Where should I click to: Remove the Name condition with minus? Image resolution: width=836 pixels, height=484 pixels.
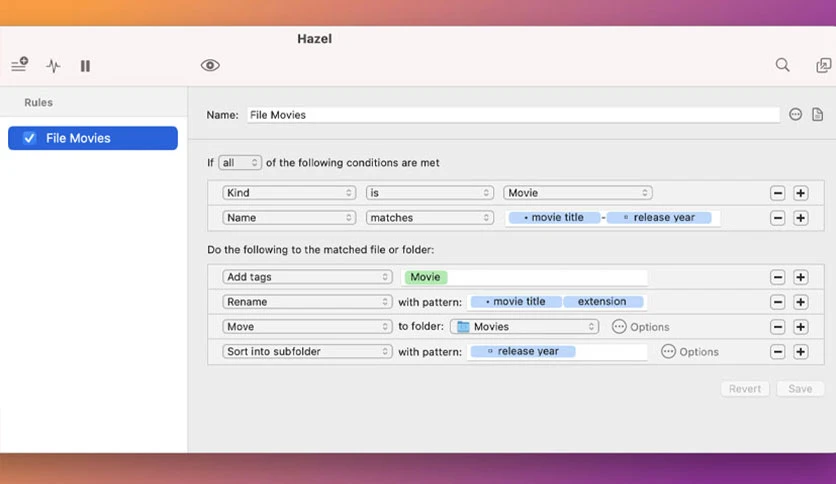point(777,217)
